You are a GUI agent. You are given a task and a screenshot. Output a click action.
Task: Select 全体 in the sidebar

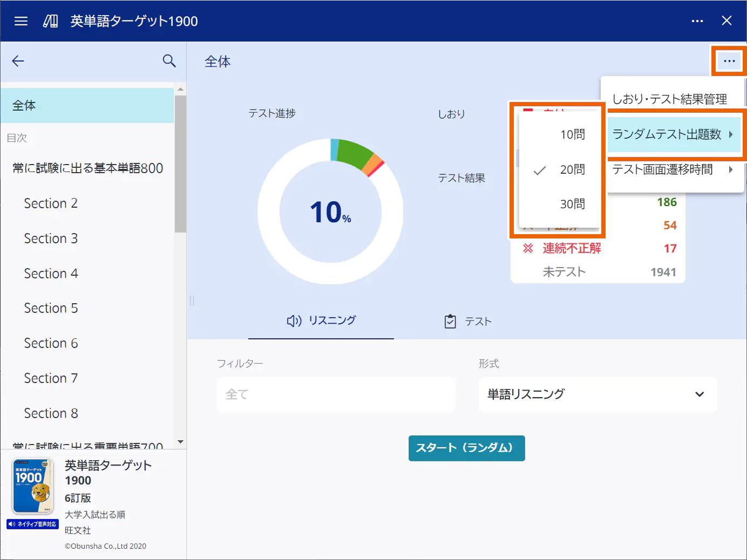87,105
